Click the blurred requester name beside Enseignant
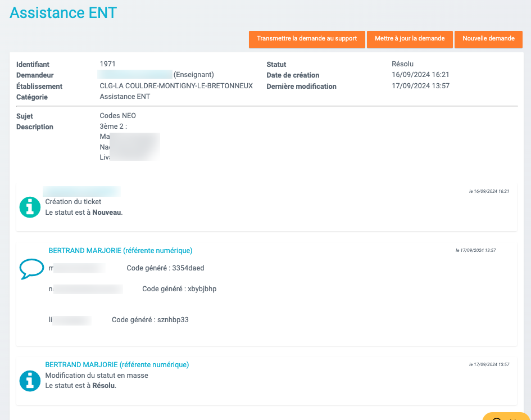Viewport: 531px width, 420px height. (135, 75)
